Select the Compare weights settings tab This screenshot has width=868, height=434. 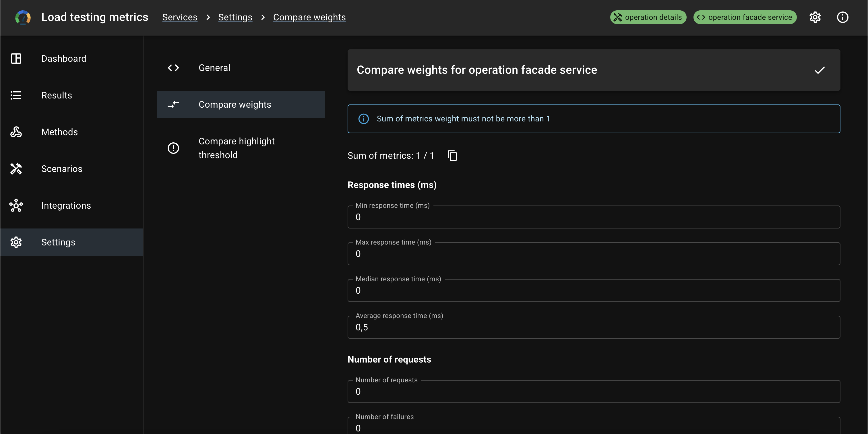(x=241, y=104)
